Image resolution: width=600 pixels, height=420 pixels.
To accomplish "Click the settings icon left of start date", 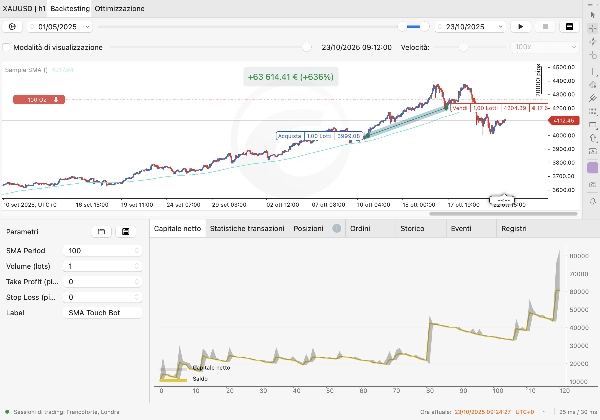I will pyautogui.click(x=12, y=26).
